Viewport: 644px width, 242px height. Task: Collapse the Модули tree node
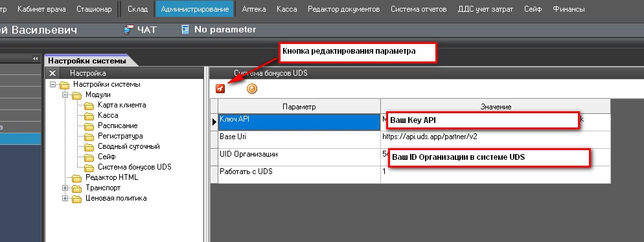coord(65,94)
